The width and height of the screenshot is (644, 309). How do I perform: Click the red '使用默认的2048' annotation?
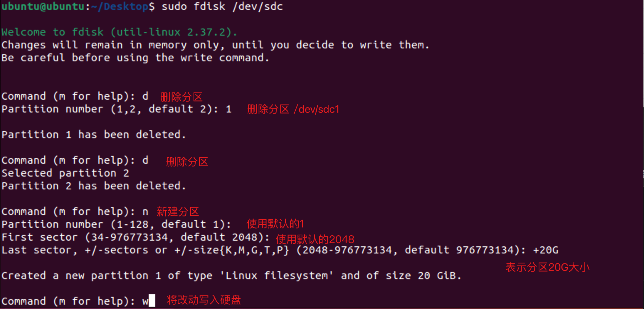[x=315, y=239]
